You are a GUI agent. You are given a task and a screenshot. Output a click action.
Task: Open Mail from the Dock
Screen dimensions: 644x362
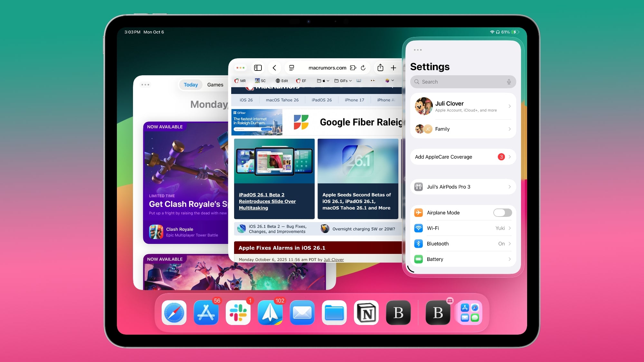(x=302, y=312)
